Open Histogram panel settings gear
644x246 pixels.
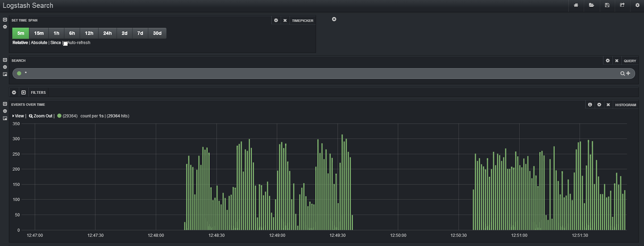(599, 104)
